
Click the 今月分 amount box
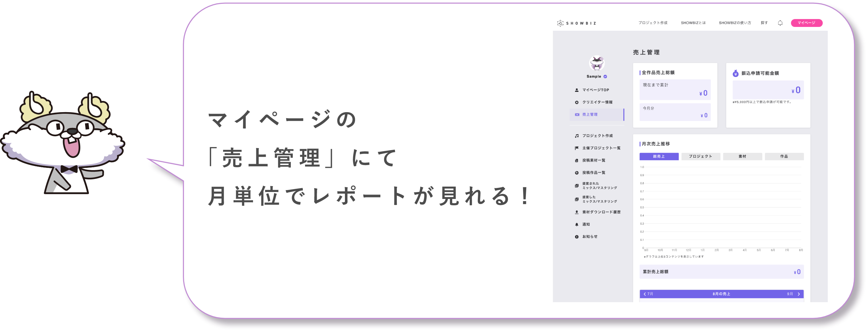tap(675, 112)
